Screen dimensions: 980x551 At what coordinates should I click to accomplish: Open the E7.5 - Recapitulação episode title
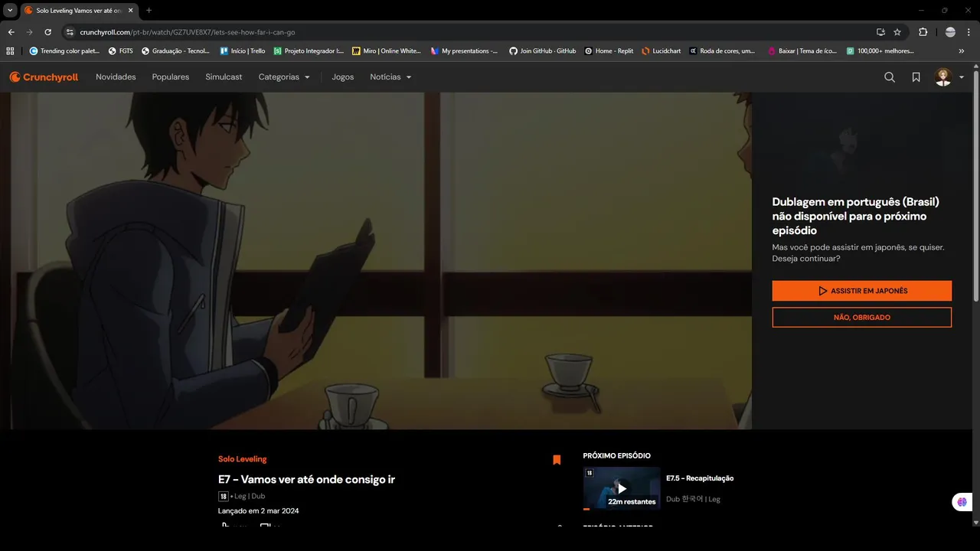pos(700,478)
